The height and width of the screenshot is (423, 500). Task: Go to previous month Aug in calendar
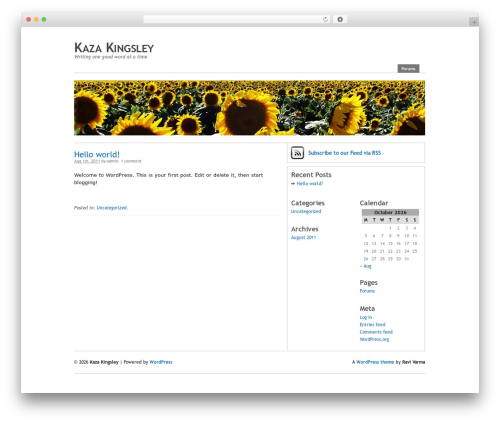tap(366, 266)
